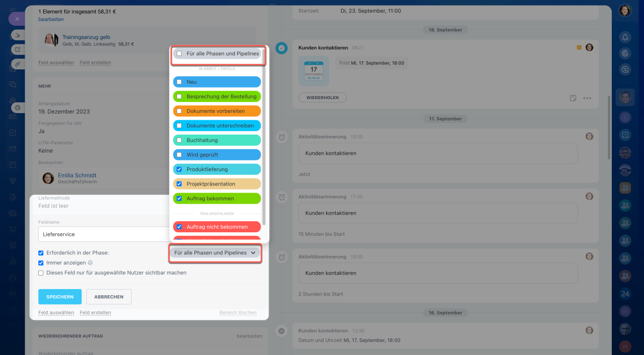Screen dimensions: 644x355
Task: Uncheck the Produktlieferung phase
Action: (x=179, y=169)
